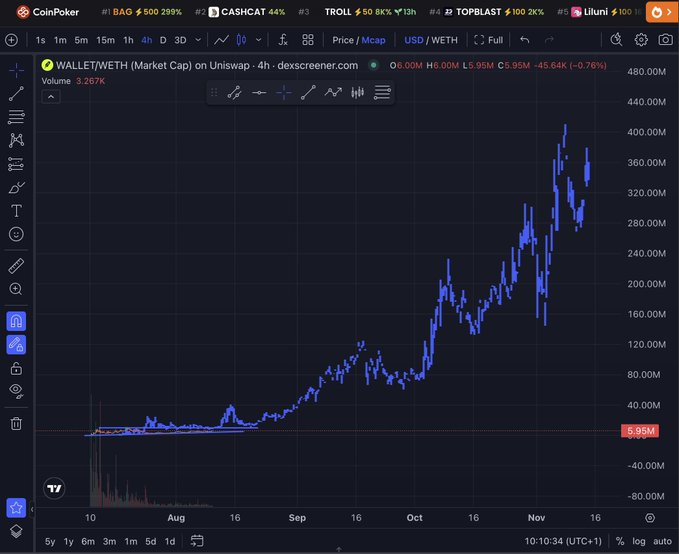Enter Full screen chart mode
The image size is (679, 554).
pos(488,40)
